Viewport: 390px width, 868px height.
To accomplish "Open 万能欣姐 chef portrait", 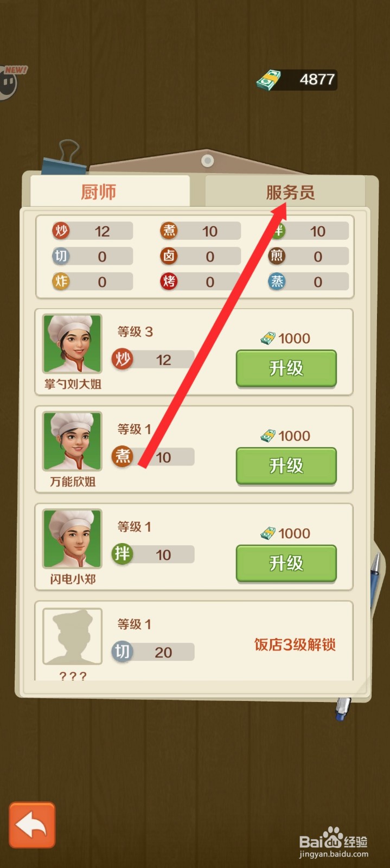I will pos(72,441).
